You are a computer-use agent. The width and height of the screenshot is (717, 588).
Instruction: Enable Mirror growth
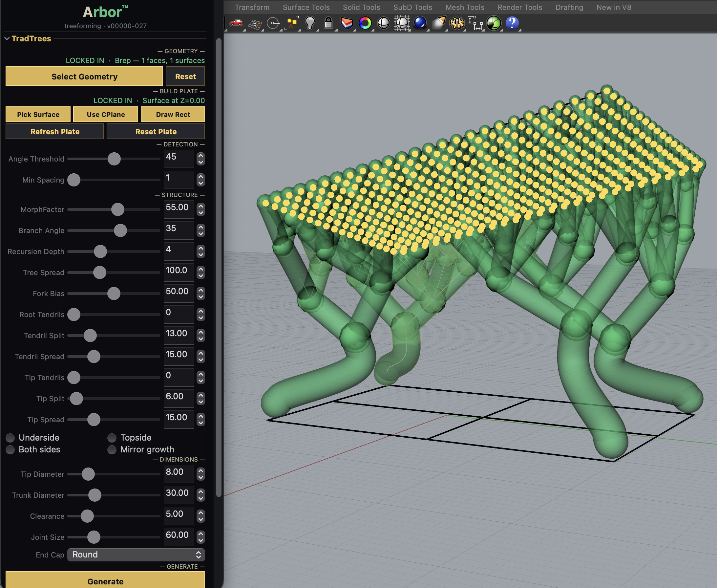point(112,449)
